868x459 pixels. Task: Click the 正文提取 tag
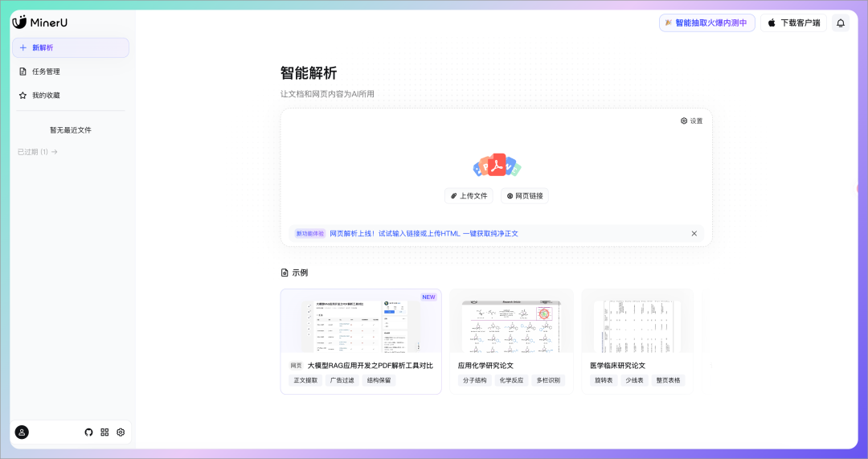coord(305,380)
